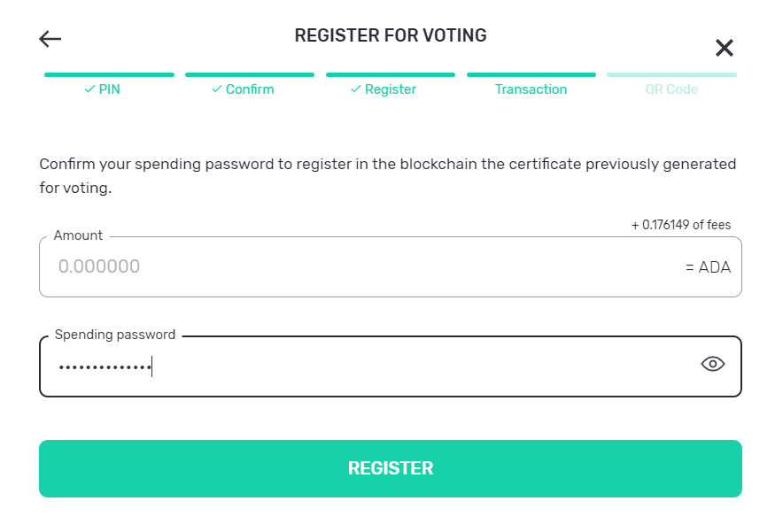Open the Transaction step
The height and width of the screenshot is (532, 775).
[531, 89]
